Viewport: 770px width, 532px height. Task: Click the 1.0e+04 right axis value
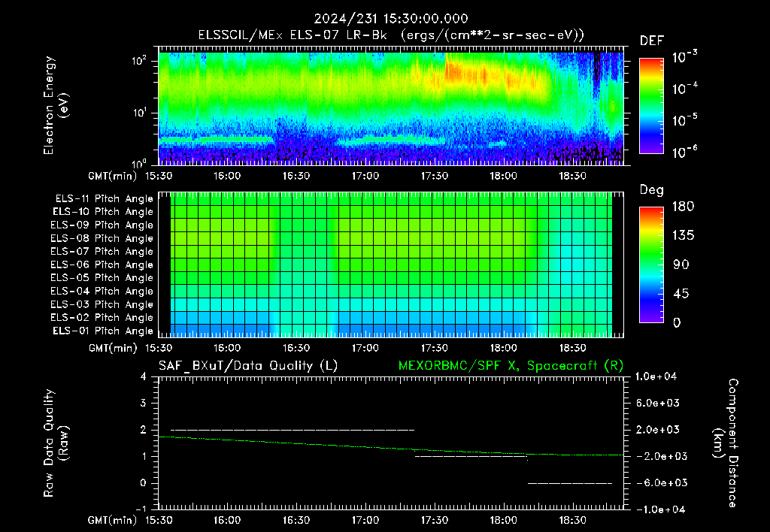(x=656, y=376)
